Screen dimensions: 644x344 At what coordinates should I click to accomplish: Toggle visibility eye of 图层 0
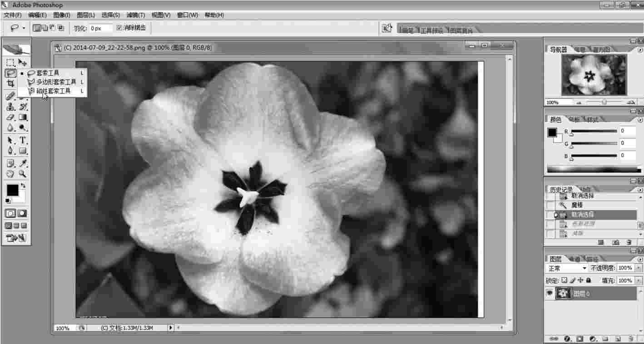point(550,294)
